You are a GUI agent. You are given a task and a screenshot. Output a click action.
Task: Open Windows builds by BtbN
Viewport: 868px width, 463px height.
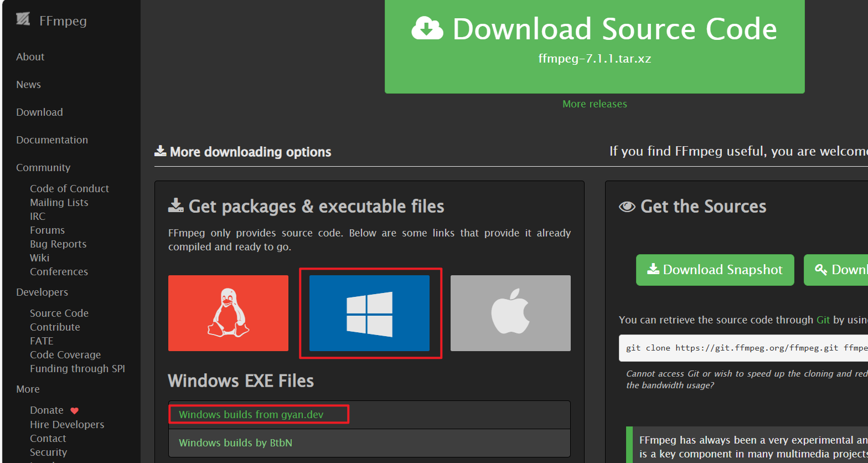(235, 443)
